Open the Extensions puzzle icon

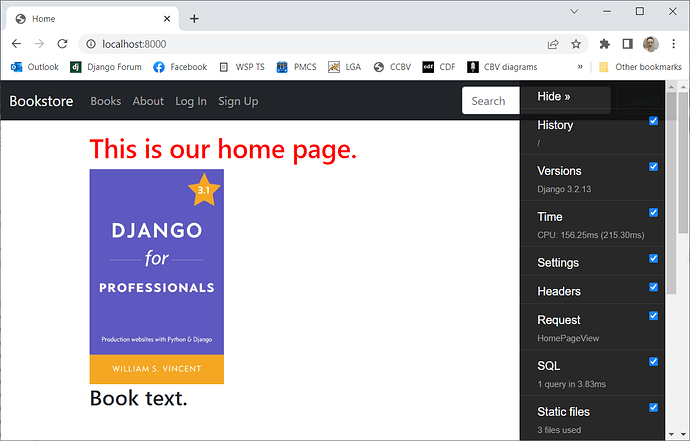pyautogui.click(x=605, y=44)
